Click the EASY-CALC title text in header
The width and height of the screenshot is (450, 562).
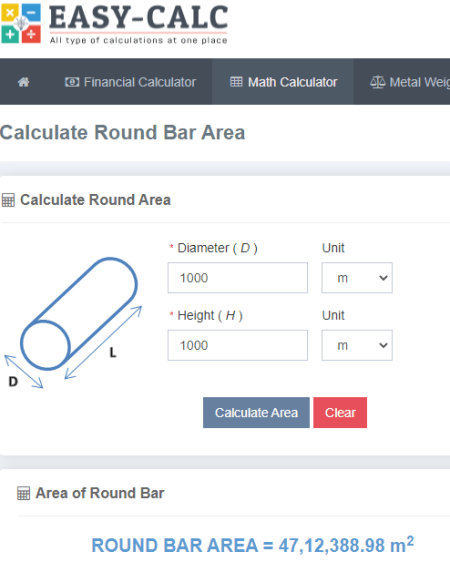[138, 18]
